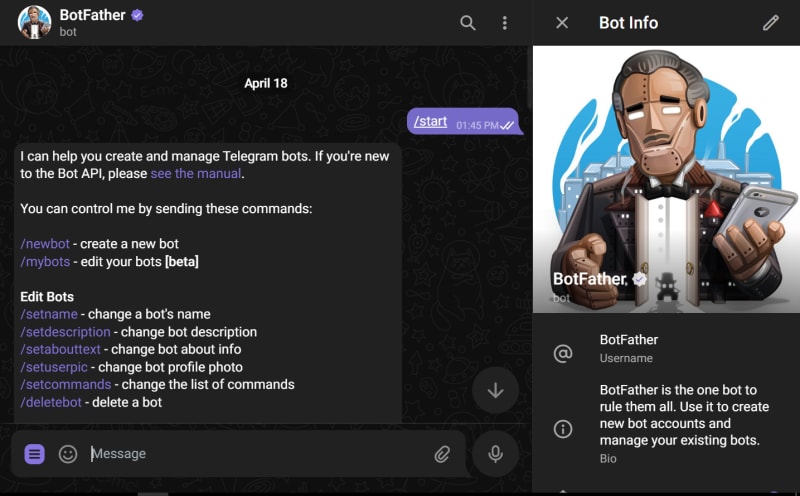Screen dimensions: 800x496
Task: Click the 'Edit Bots' heading in the message
Action: click(47, 297)
